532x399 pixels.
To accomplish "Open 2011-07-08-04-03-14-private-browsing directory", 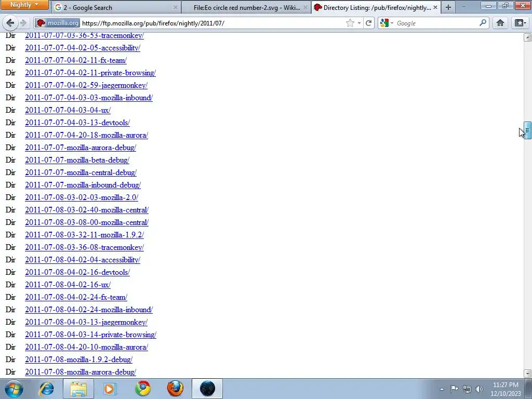I will (90, 335).
